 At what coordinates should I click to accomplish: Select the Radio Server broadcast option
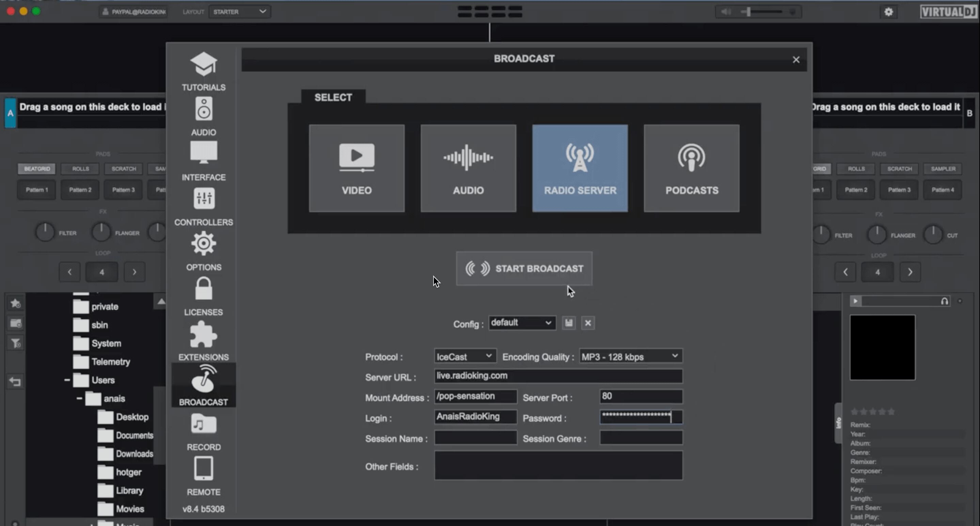580,168
